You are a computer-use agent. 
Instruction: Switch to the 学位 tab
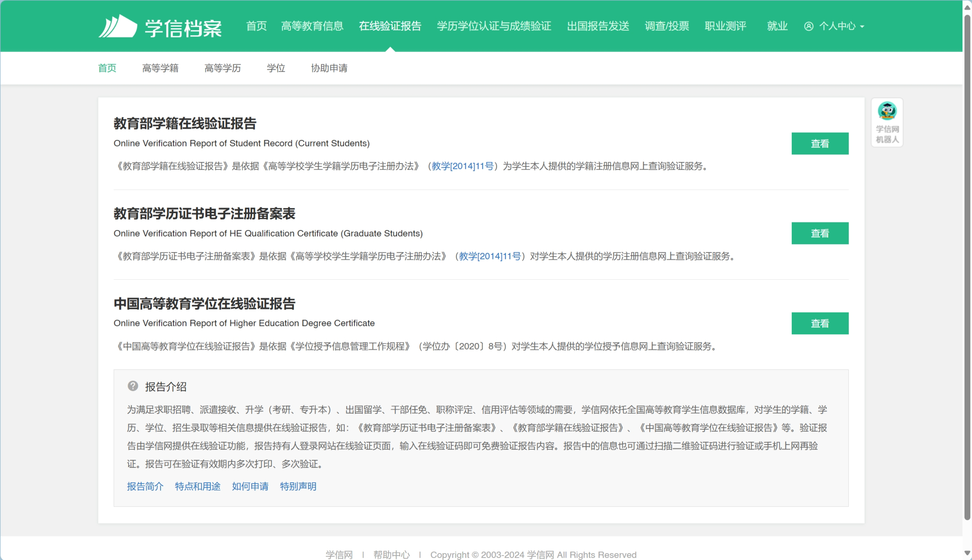point(276,68)
